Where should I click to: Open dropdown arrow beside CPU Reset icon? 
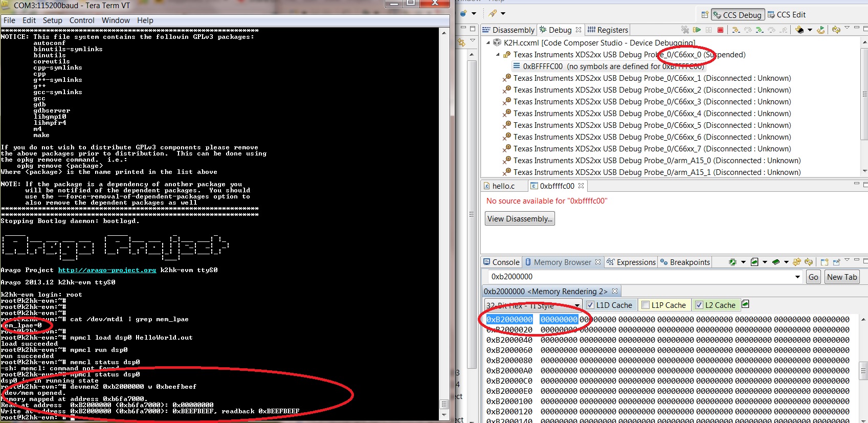(810, 30)
